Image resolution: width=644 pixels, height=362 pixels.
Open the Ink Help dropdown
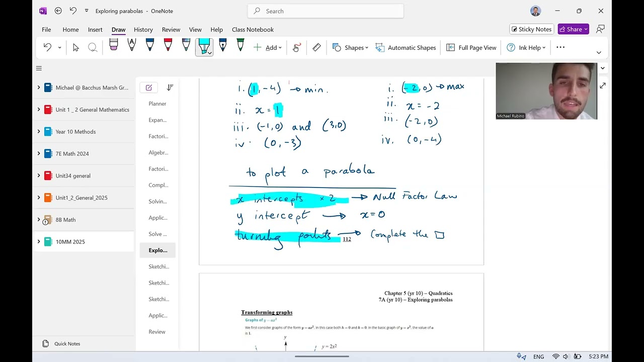click(526, 47)
